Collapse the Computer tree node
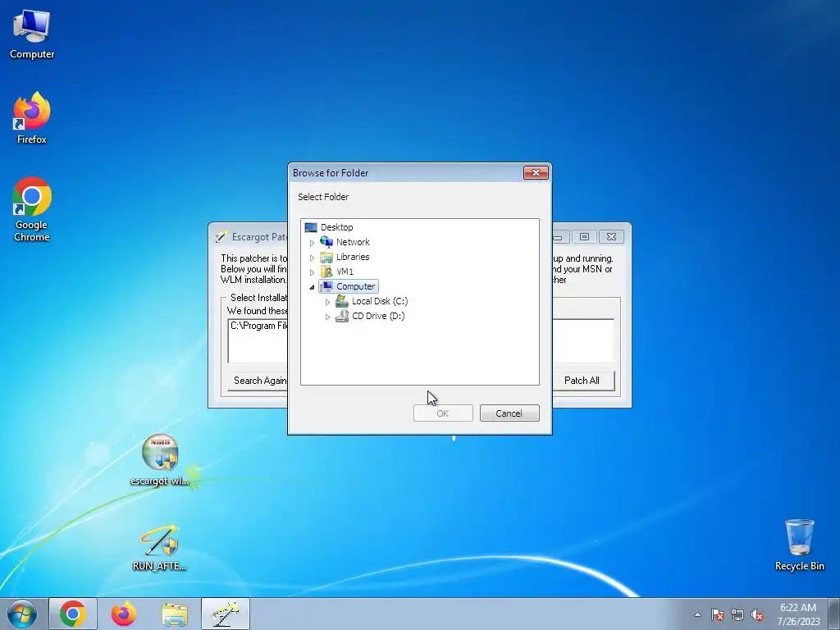 click(x=313, y=287)
